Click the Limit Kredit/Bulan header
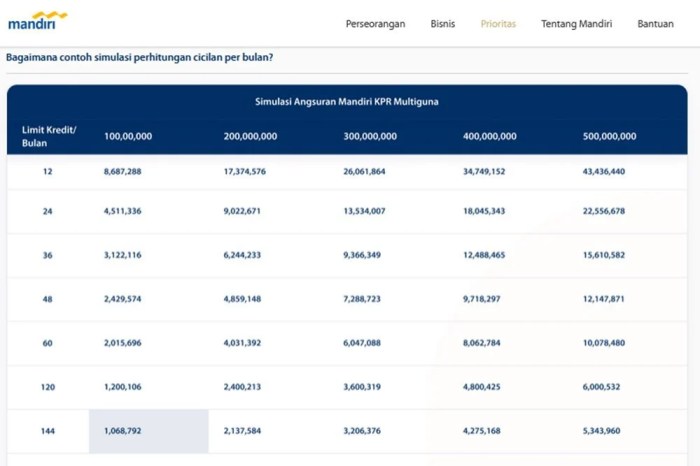 click(x=49, y=136)
